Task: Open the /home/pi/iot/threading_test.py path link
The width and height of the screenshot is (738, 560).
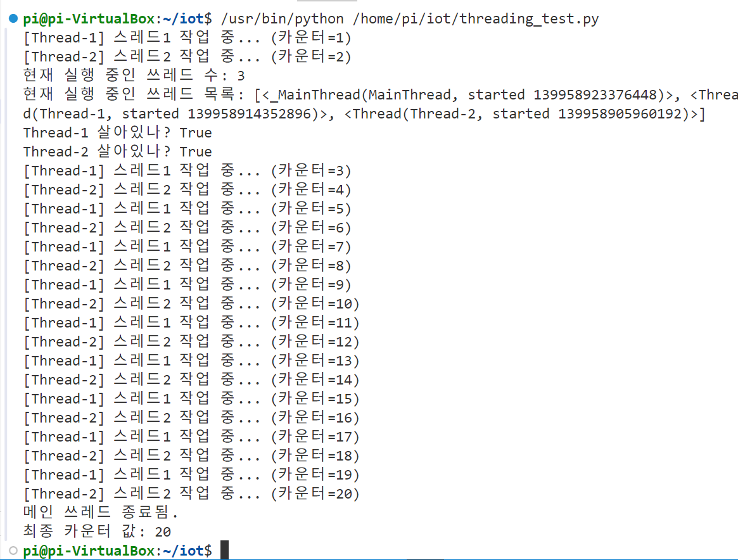Action: pyautogui.click(x=476, y=19)
